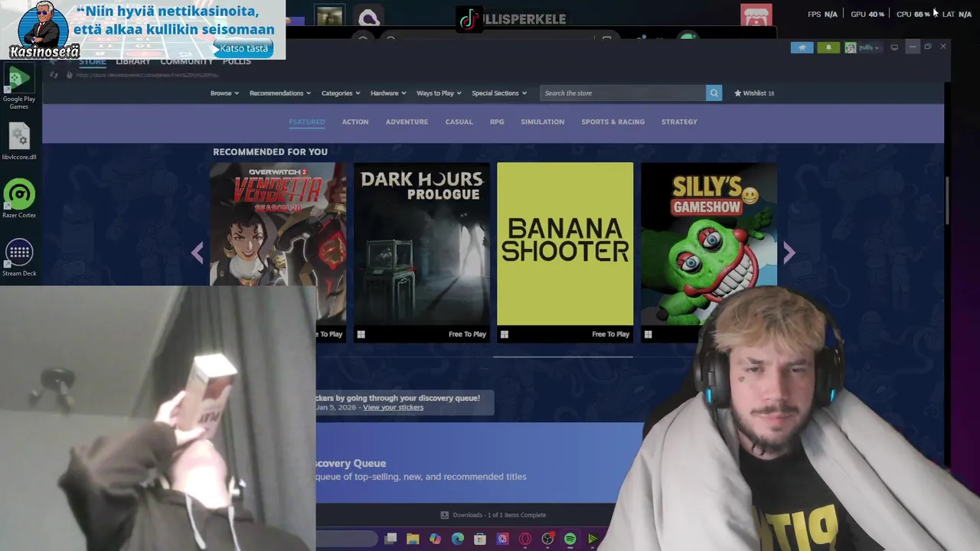Select the STRATEGY tab
Image resolution: width=980 pixels, height=551 pixels.
tap(679, 122)
